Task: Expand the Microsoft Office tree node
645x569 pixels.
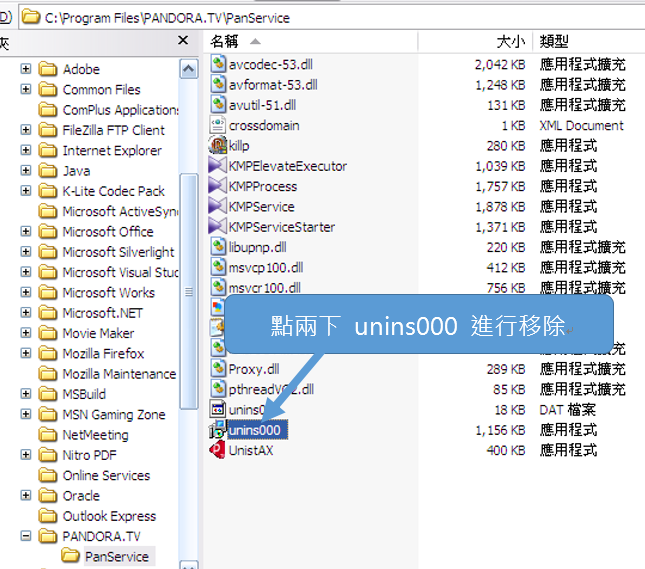Action: coord(26,231)
